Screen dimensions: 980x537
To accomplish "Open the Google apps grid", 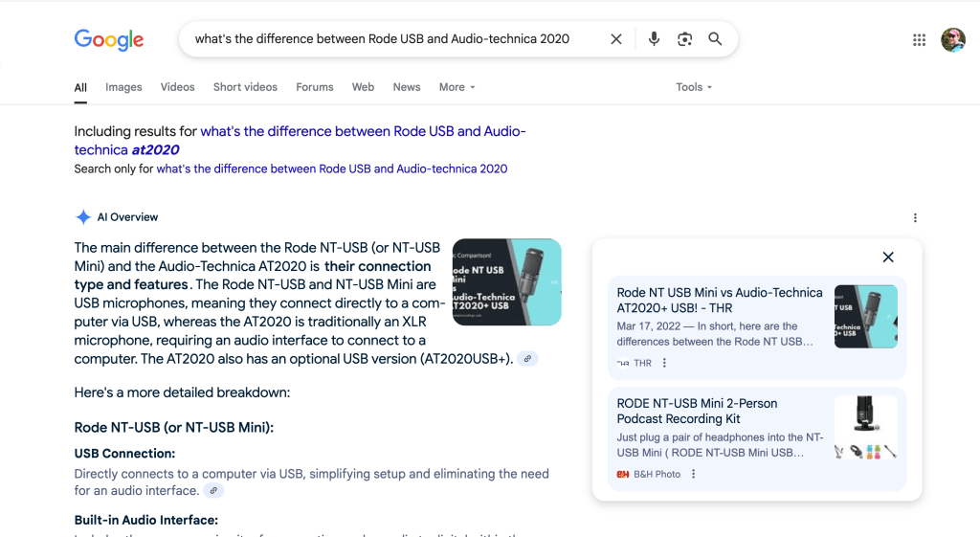I will pos(919,39).
